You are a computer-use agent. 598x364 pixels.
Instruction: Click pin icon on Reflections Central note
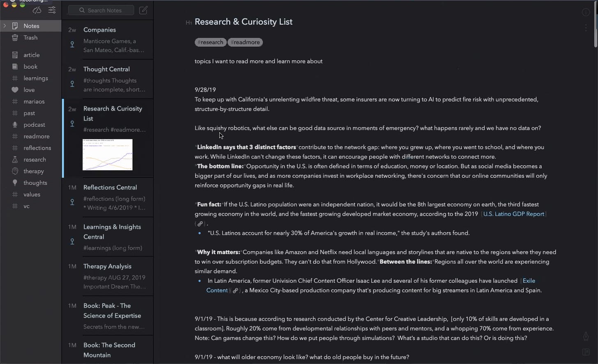point(72,202)
